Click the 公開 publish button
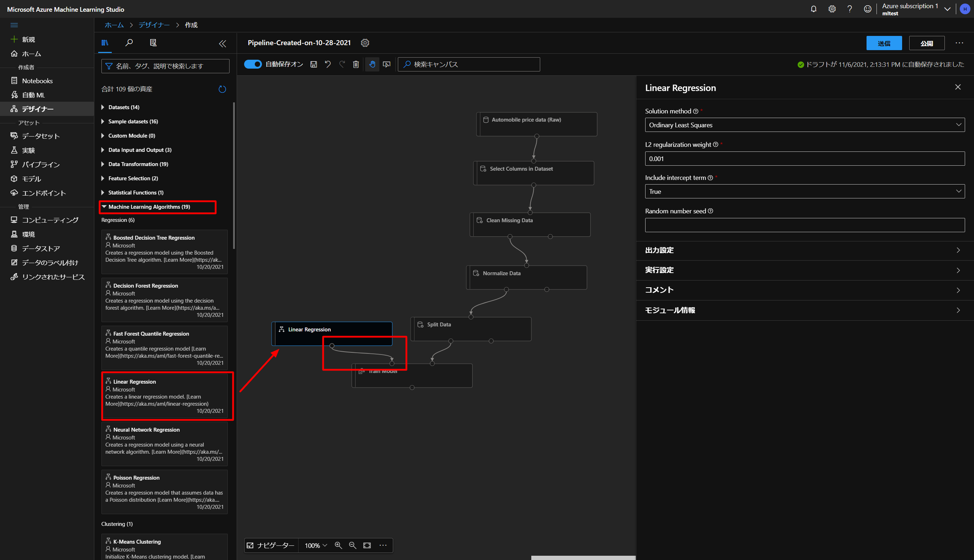Viewport: 974px width, 560px height. pyautogui.click(x=926, y=43)
